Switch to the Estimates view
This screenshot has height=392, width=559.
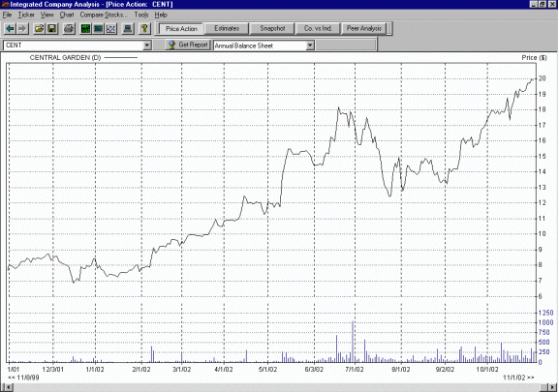227,28
